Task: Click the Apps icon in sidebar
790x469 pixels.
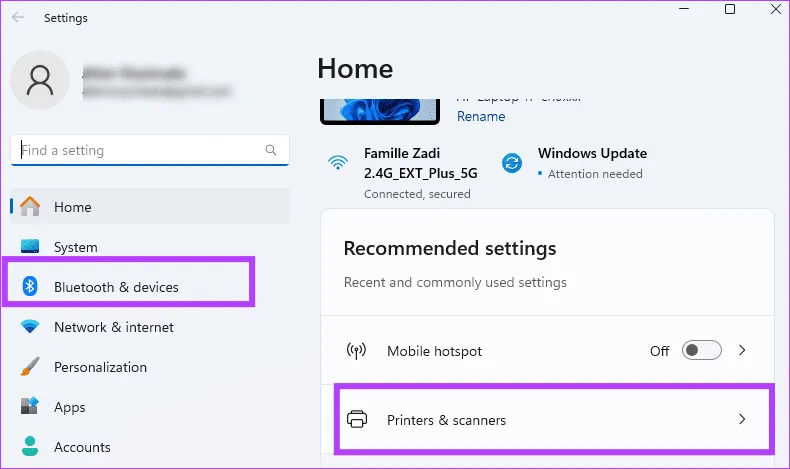Action: coord(30,407)
